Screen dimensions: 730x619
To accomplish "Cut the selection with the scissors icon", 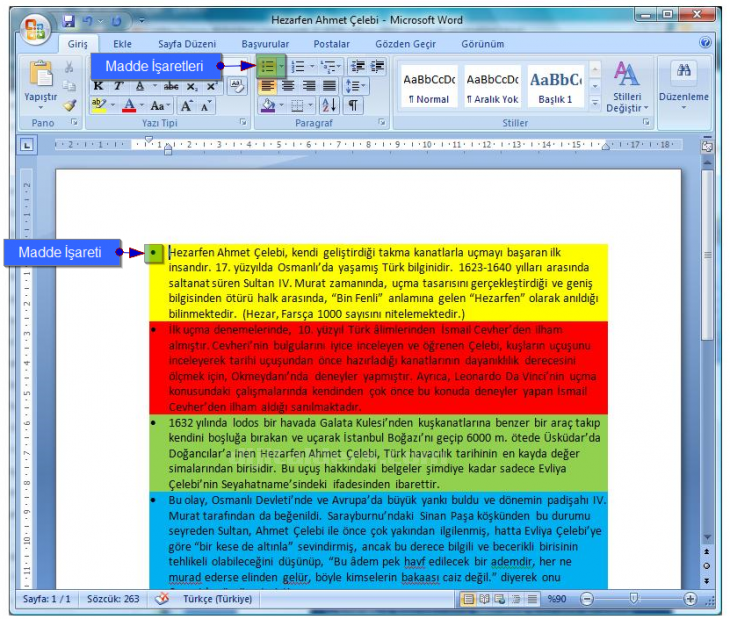I will point(69,67).
